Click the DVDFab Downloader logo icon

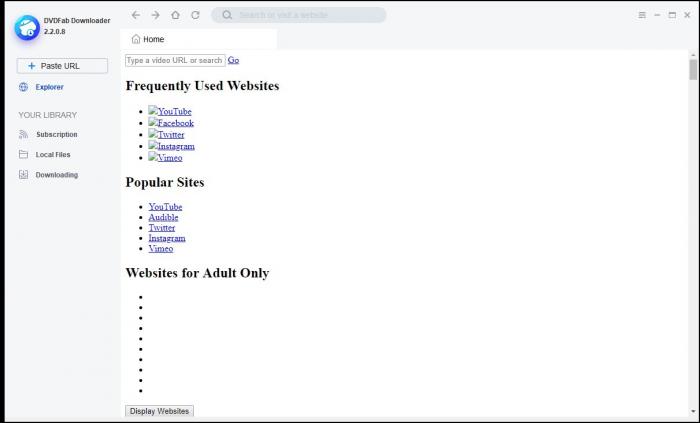[27, 28]
